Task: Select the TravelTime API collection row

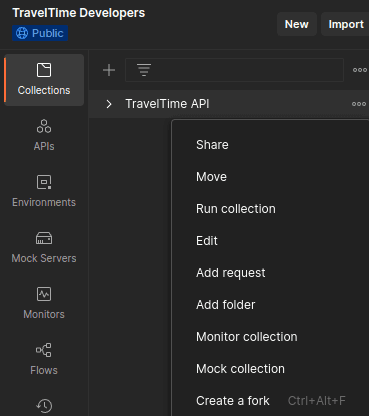Action: tap(229, 104)
